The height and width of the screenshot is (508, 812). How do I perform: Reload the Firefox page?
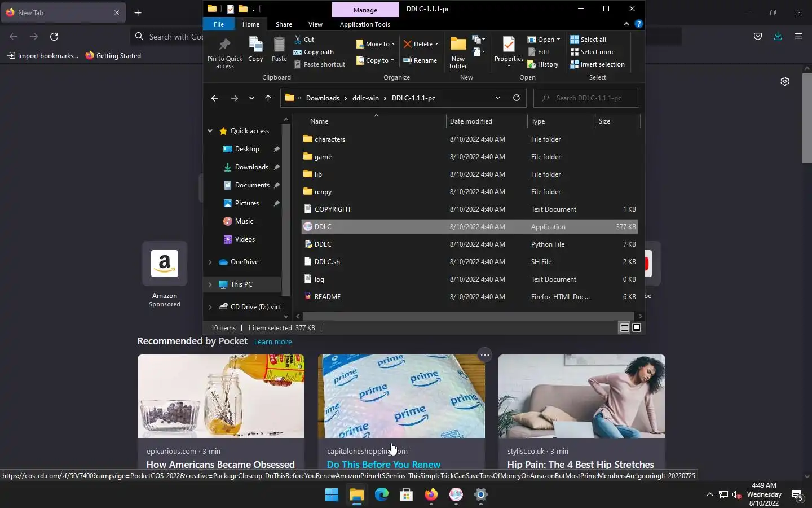coord(54,37)
